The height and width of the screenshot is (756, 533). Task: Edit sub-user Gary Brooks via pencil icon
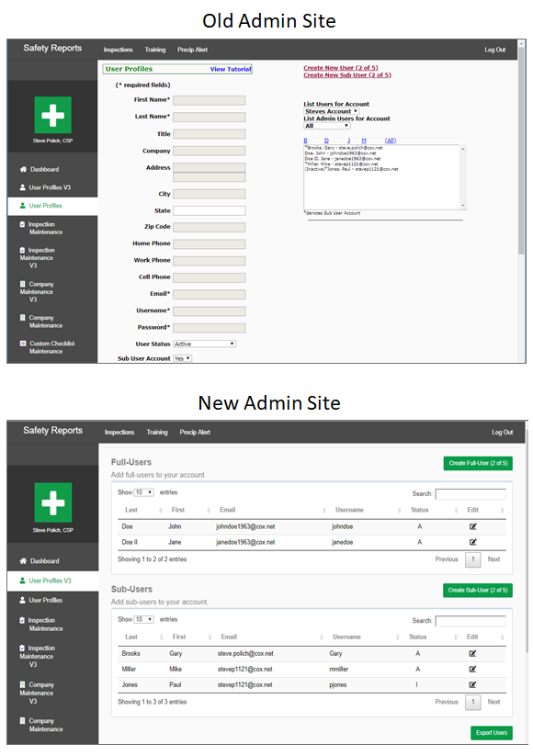(472, 653)
